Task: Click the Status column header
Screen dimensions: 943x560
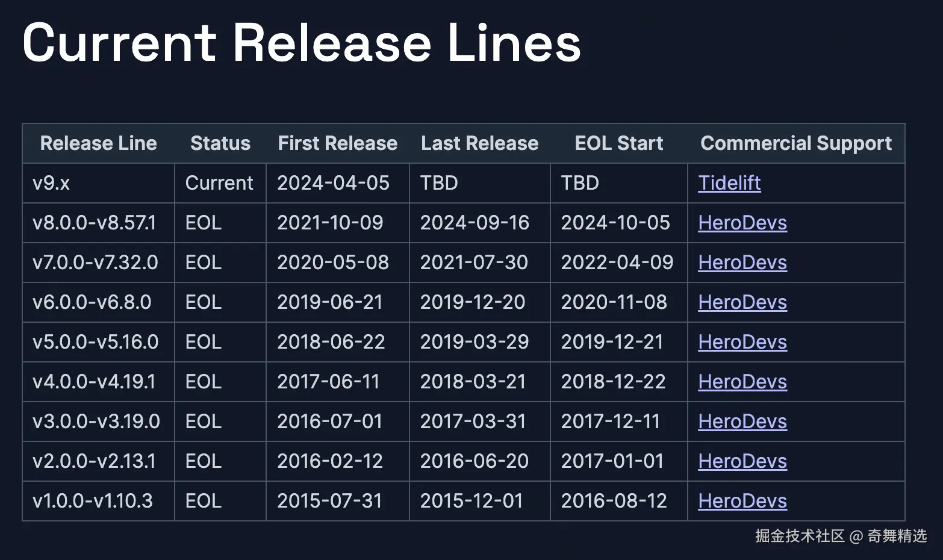Action: [x=220, y=143]
